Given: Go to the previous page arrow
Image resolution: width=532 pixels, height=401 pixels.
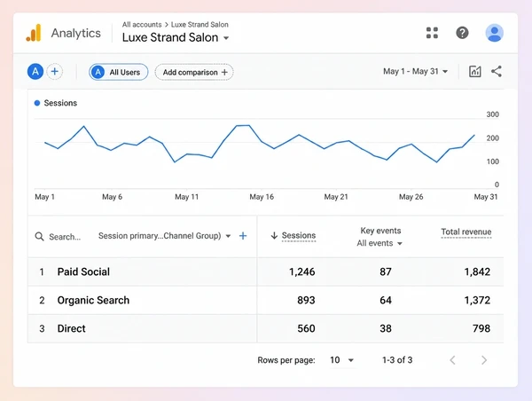Looking at the screenshot, I should coord(452,360).
